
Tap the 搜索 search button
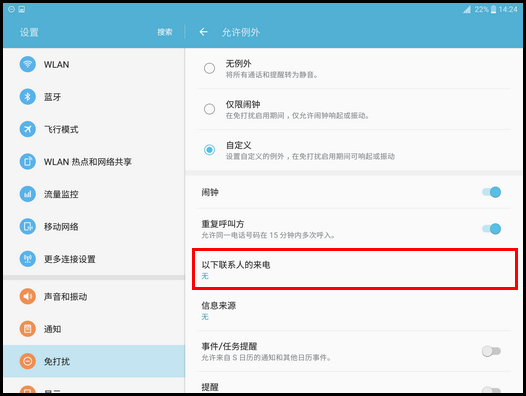coord(165,32)
